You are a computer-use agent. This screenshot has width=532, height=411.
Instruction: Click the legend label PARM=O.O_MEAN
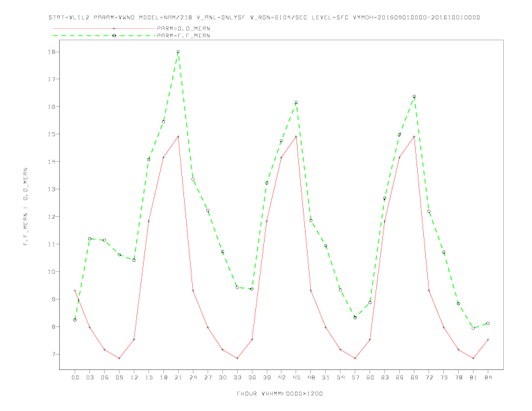[x=183, y=28]
